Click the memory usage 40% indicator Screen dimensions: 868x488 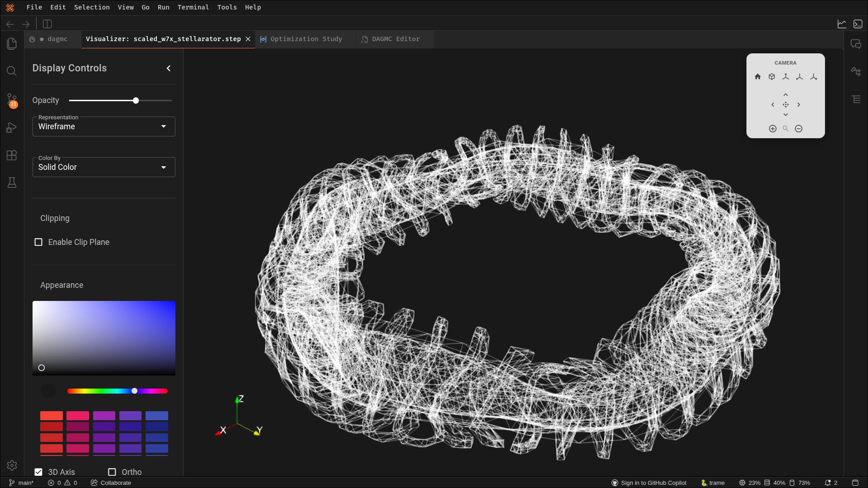click(x=774, y=483)
